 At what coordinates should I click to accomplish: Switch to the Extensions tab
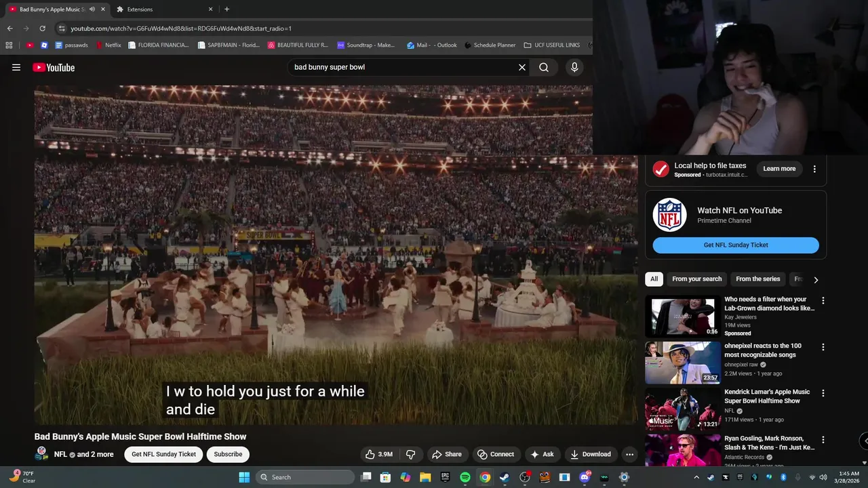[x=163, y=9]
